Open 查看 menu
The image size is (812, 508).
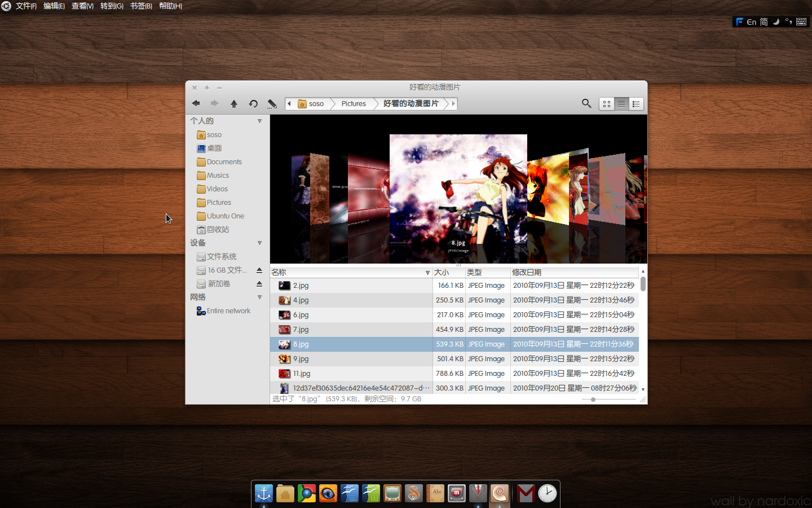point(82,6)
